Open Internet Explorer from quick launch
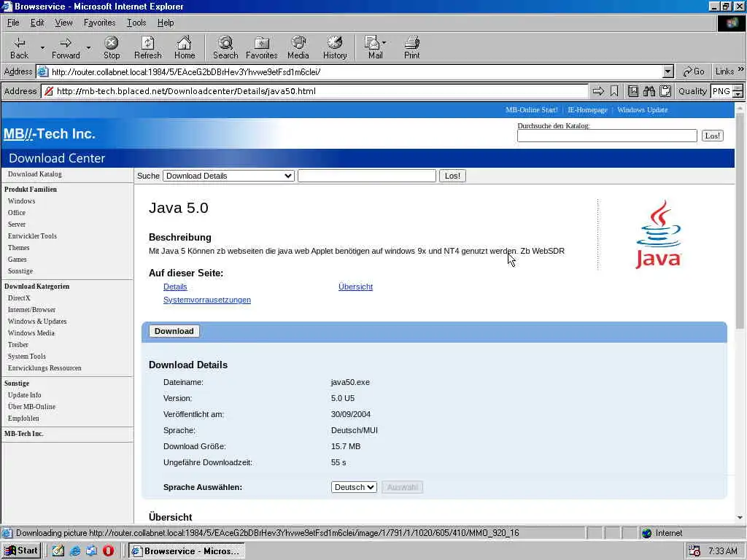Image resolution: width=747 pixels, height=560 pixels. [x=75, y=551]
